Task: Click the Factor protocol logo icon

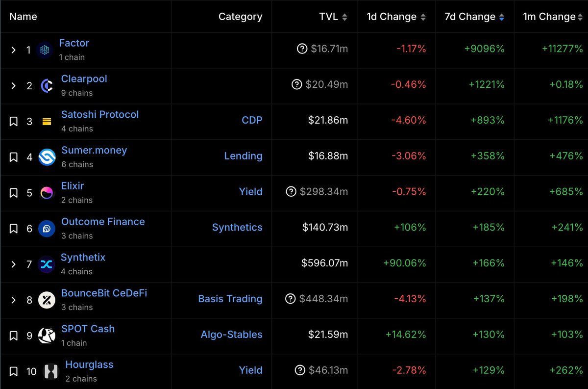Action: [x=45, y=50]
